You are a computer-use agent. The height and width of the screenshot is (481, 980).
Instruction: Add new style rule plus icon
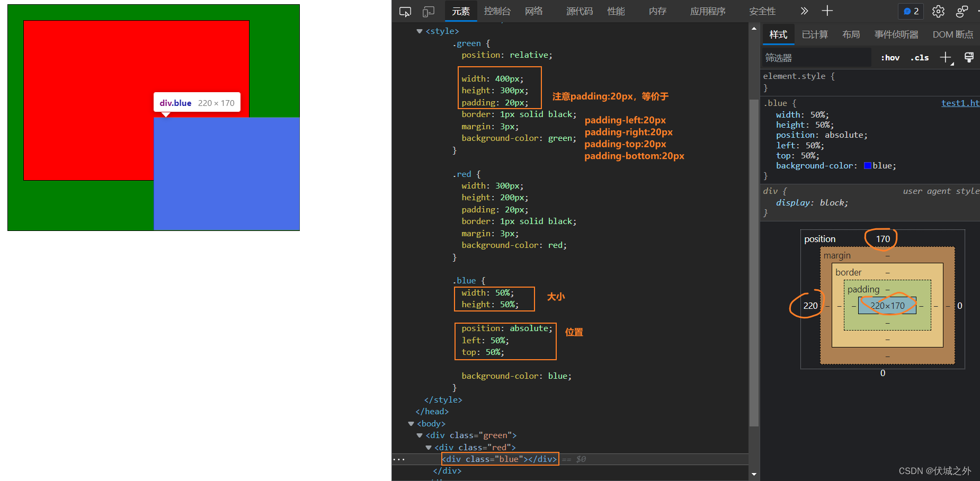click(946, 58)
